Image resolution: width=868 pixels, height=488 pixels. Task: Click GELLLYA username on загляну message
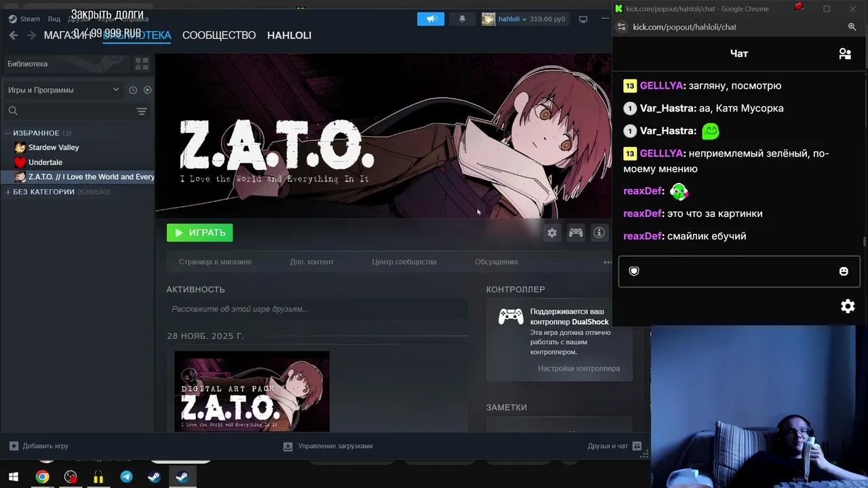pyautogui.click(x=662, y=85)
